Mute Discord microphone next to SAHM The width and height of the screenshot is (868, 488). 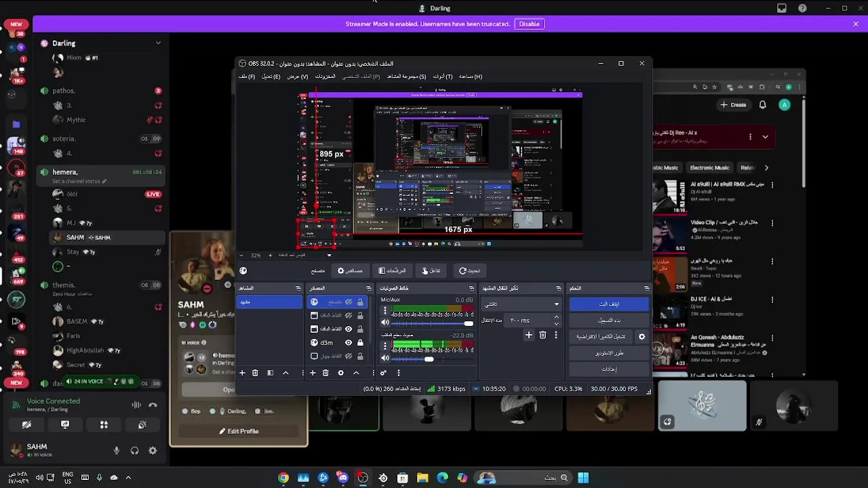[x=117, y=451]
